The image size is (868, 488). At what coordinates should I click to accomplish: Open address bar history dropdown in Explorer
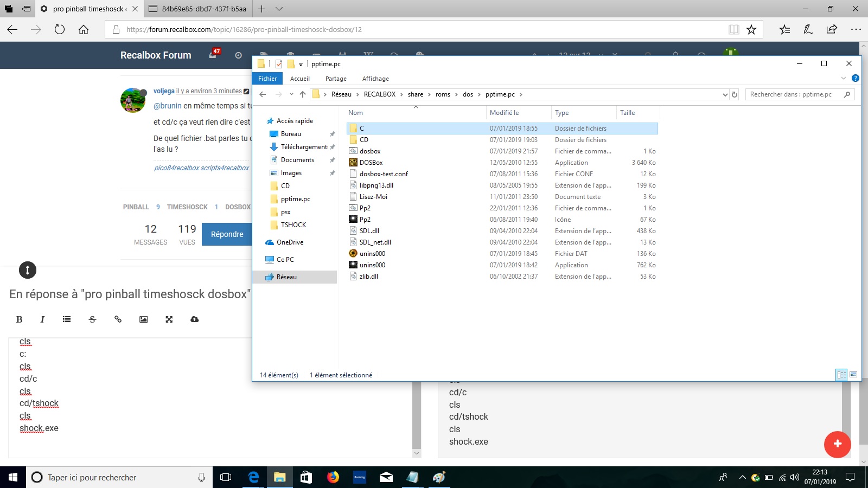(725, 94)
